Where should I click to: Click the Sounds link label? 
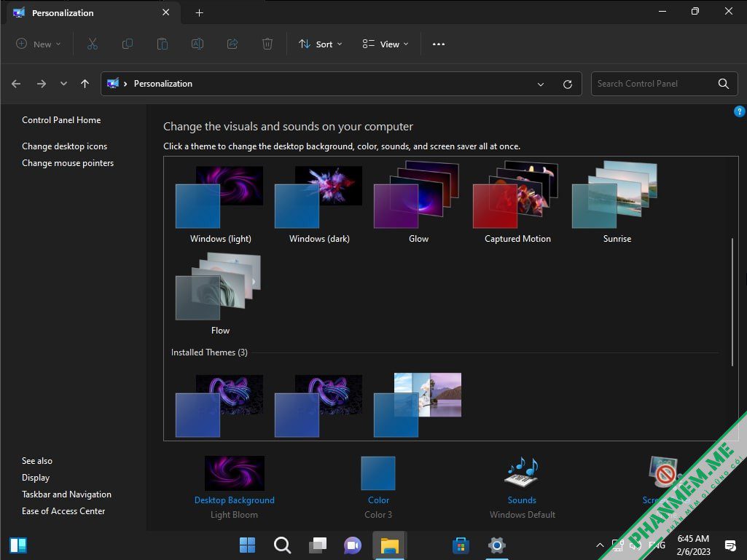[x=522, y=500]
